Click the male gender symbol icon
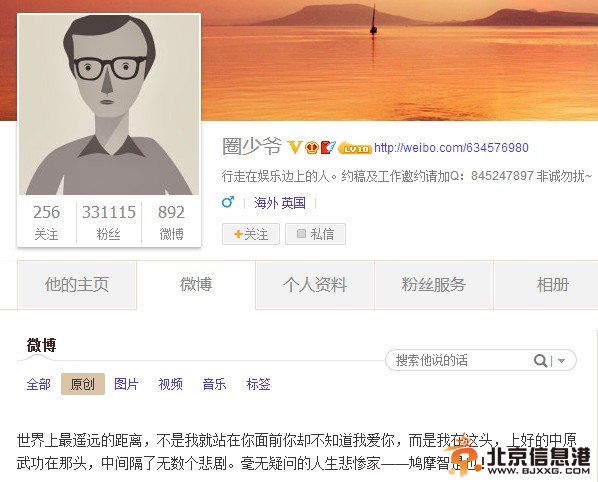This screenshot has width=598, height=482. point(228,202)
